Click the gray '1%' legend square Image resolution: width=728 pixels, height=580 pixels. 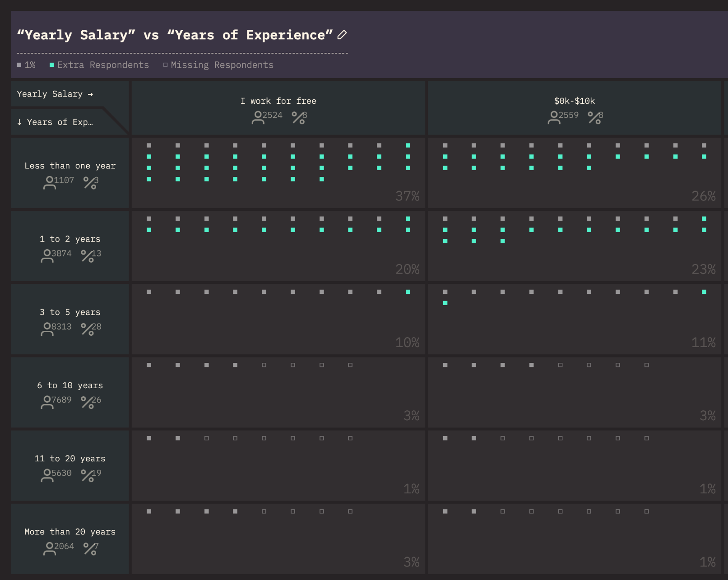(19, 65)
